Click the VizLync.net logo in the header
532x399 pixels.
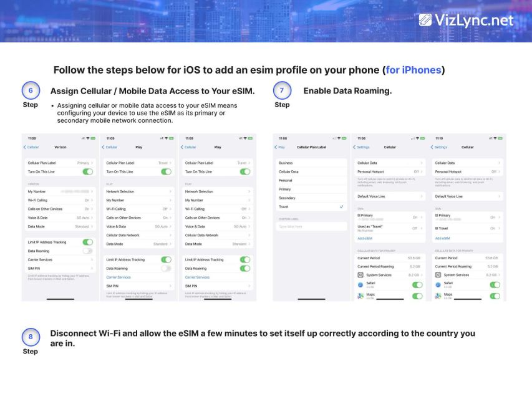(465, 20)
